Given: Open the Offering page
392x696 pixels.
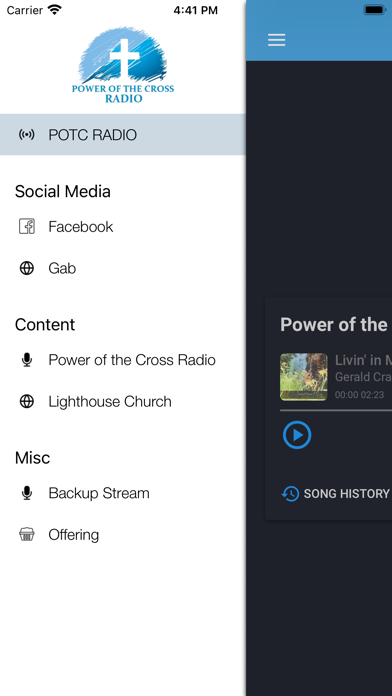Looking at the screenshot, I should click(123, 534).
